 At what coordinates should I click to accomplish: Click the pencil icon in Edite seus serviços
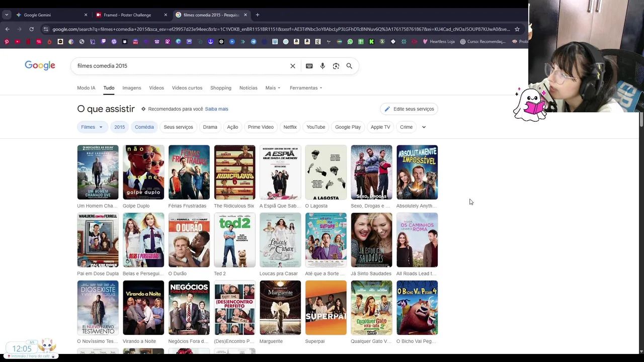pyautogui.click(x=387, y=109)
